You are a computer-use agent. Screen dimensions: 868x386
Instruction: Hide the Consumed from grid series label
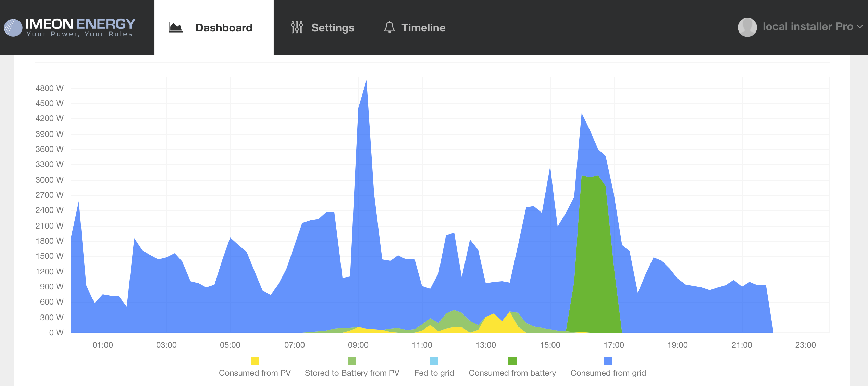608,373
